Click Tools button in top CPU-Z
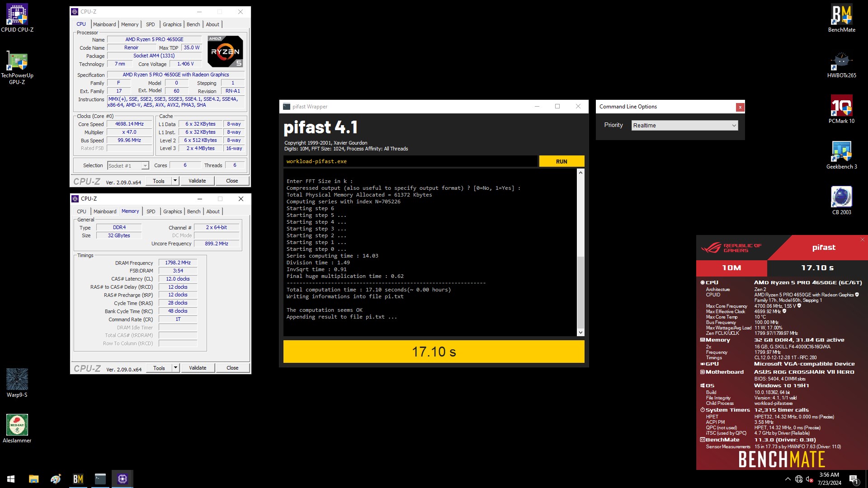The height and width of the screenshot is (488, 868). click(x=159, y=181)
